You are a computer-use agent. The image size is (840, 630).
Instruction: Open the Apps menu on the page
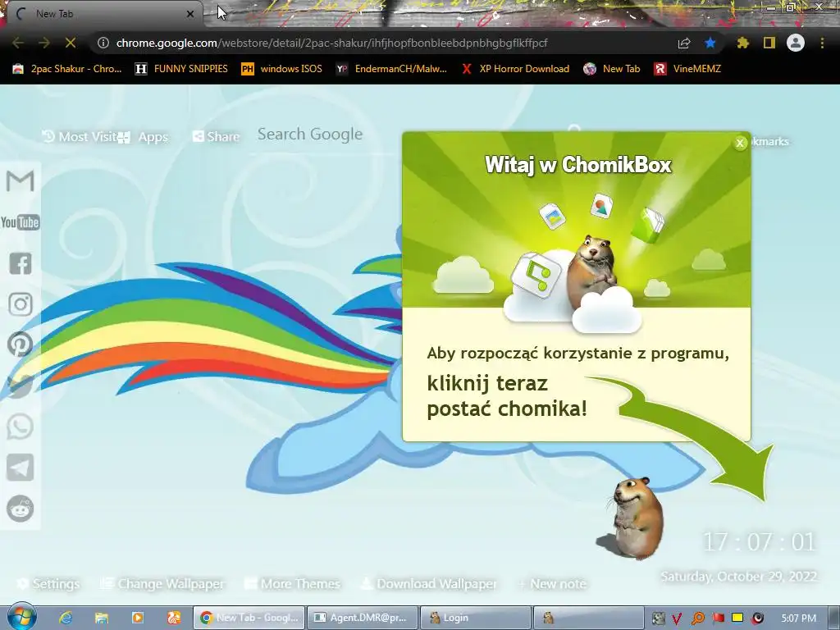click(x=144, y=137)
